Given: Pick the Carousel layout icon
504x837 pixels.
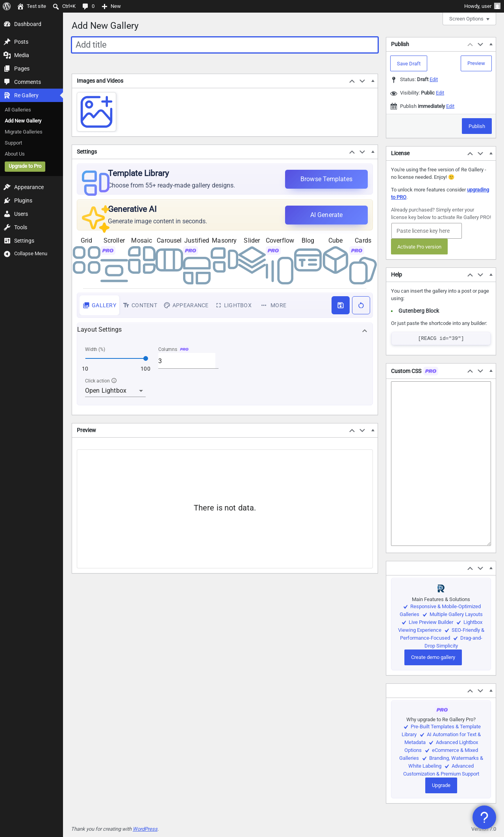Looking at the screenshot, I should click(169, 260).
